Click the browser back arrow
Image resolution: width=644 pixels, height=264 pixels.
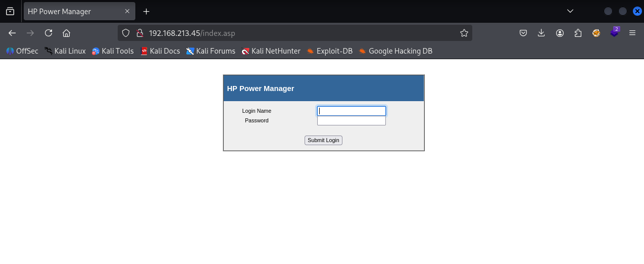(x=12, y=33)
